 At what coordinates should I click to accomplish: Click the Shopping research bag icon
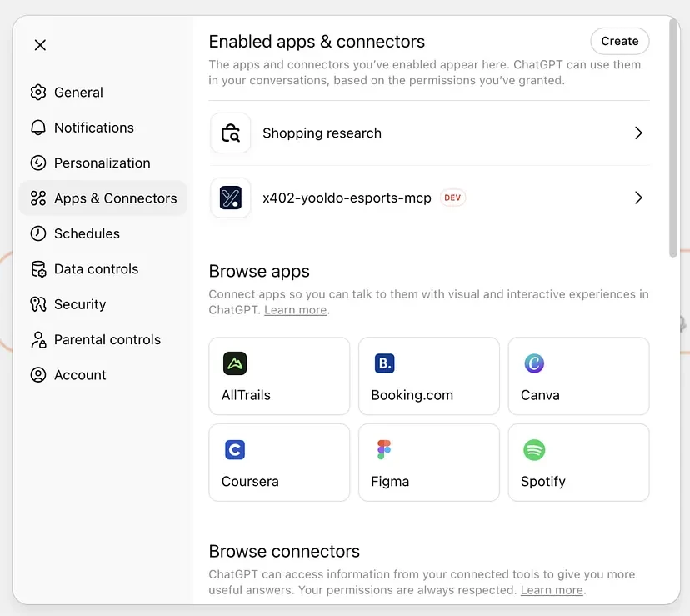[231, 133]
